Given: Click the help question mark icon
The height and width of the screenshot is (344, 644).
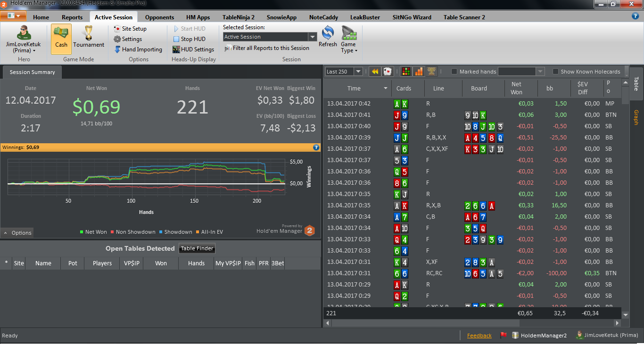Looking at the screenshot, I should click(635, 16).
